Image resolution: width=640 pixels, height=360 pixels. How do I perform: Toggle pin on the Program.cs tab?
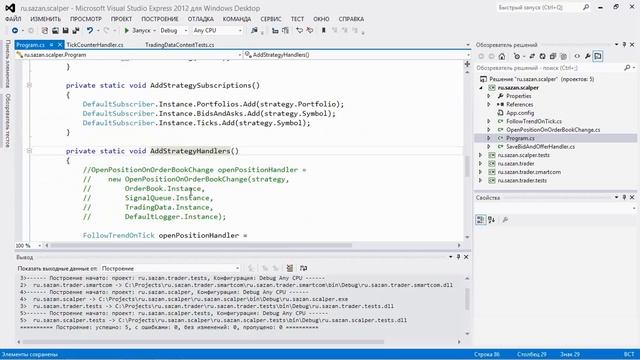(51, 45)
